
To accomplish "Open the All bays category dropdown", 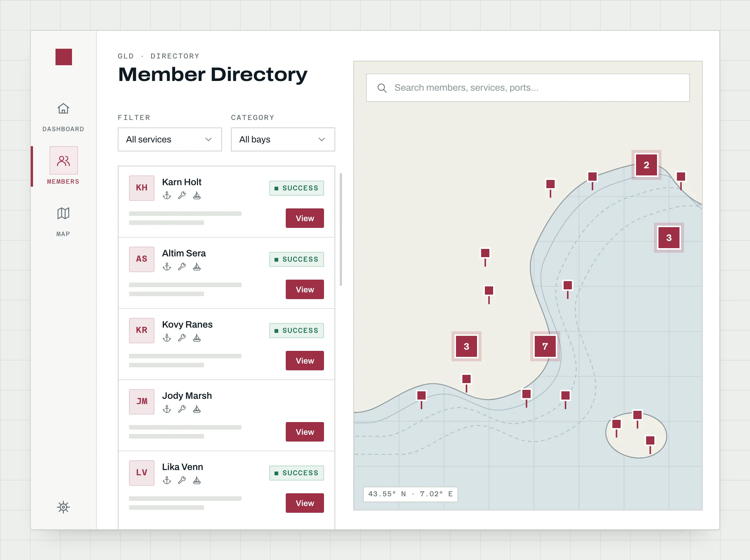I will tap(283, 139).
